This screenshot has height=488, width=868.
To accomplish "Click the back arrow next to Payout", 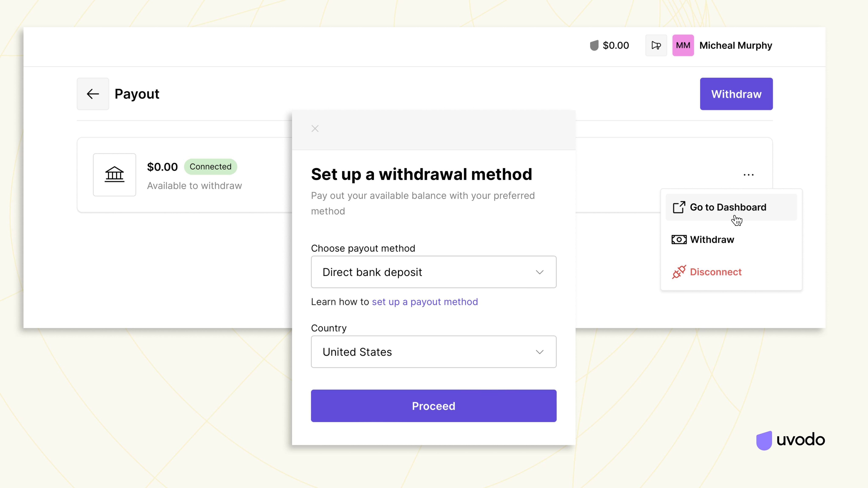I will pyautogui.click(x=93, y=94).
